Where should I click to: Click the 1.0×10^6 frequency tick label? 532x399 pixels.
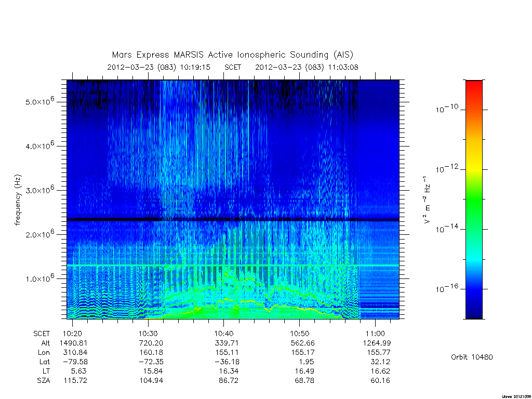(x=40, y=278)
